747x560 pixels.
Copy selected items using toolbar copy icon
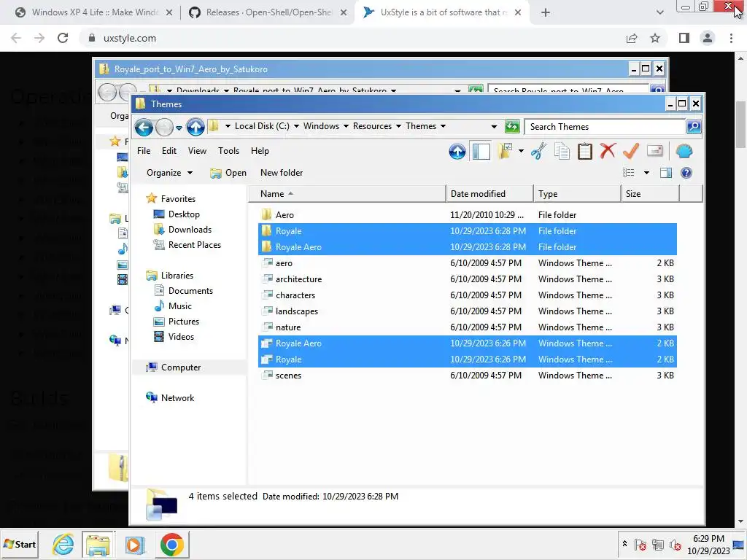click(562, 152)
